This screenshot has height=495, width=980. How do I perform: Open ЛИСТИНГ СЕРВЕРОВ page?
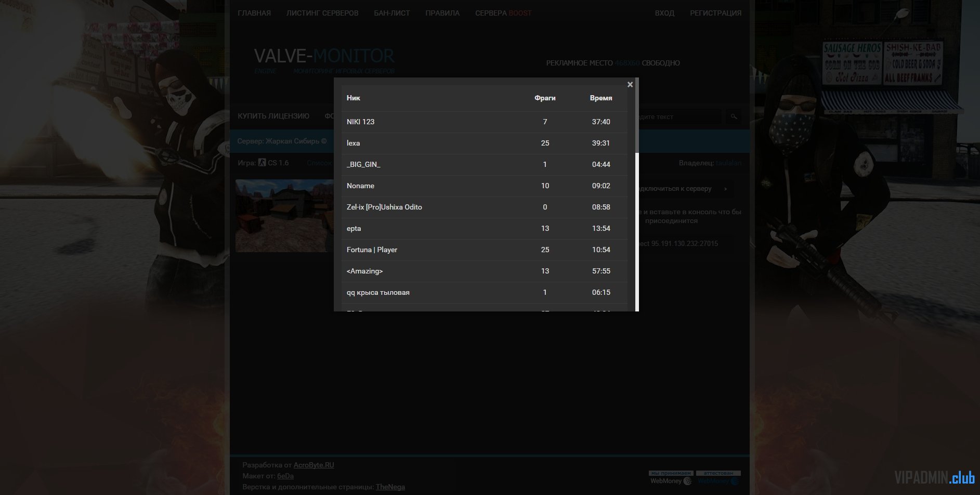click(322, 13)
